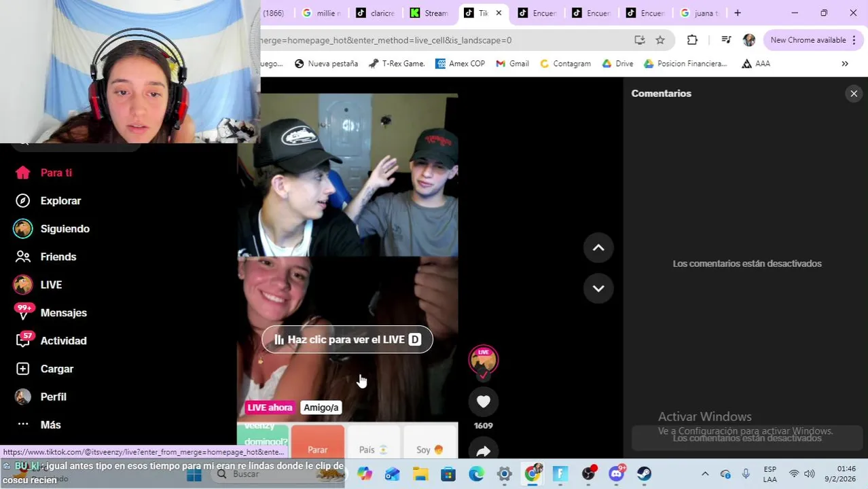Open File Explorer from the taskbar
868x489 pixels.
[420, 474]
